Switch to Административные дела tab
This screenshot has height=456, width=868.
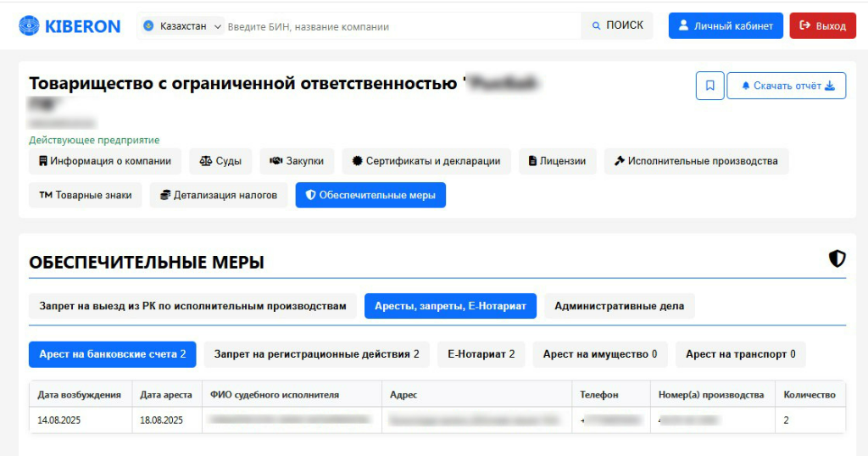(619, 306)
